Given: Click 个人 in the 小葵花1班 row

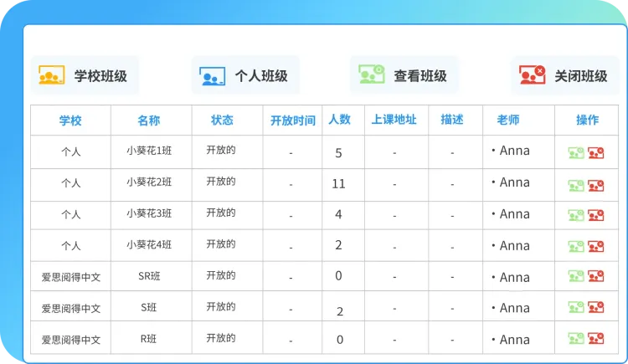Looking at the screenshot, I should point(71,151).
